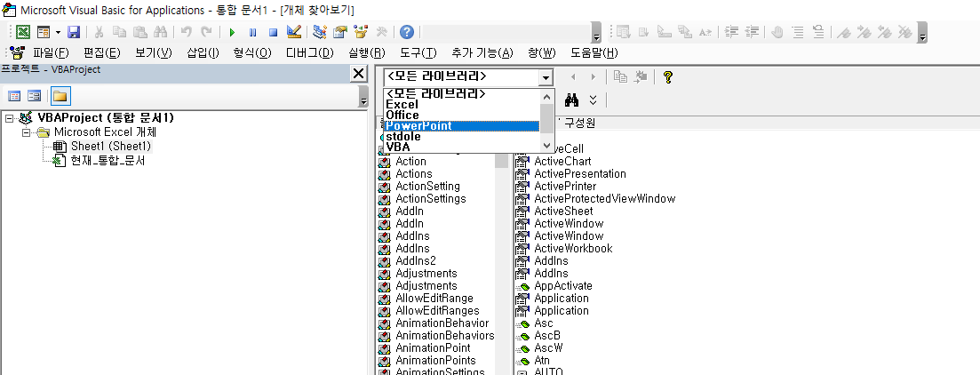Click Object Browser yellow help icon
The image size is (980, 375).
coord(667,77)
